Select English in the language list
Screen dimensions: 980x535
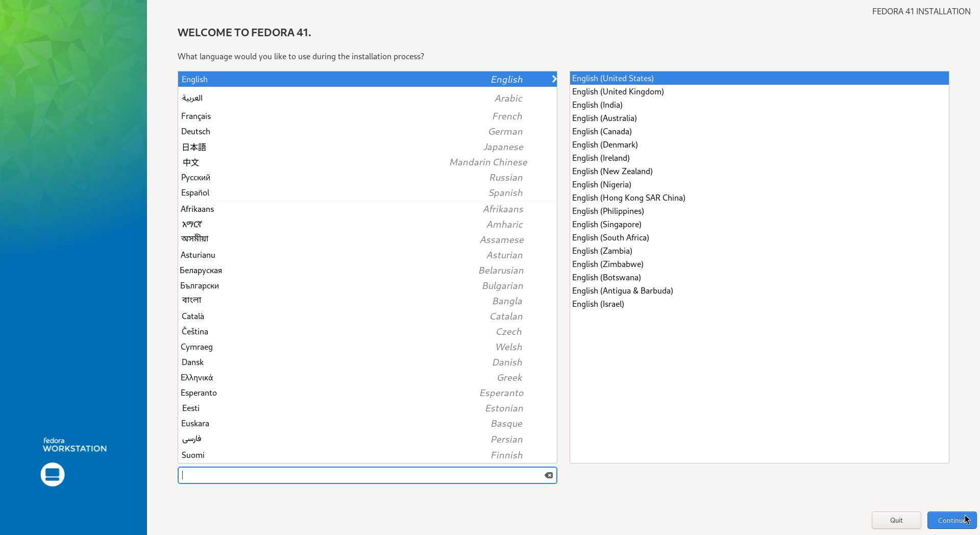pyautogui.click(x=367, y=79)
